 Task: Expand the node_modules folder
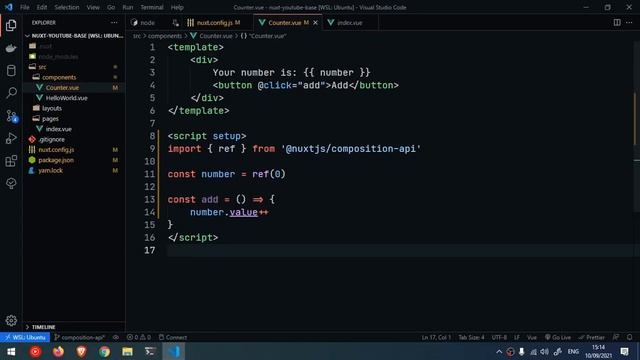click(x=74, y=56)
